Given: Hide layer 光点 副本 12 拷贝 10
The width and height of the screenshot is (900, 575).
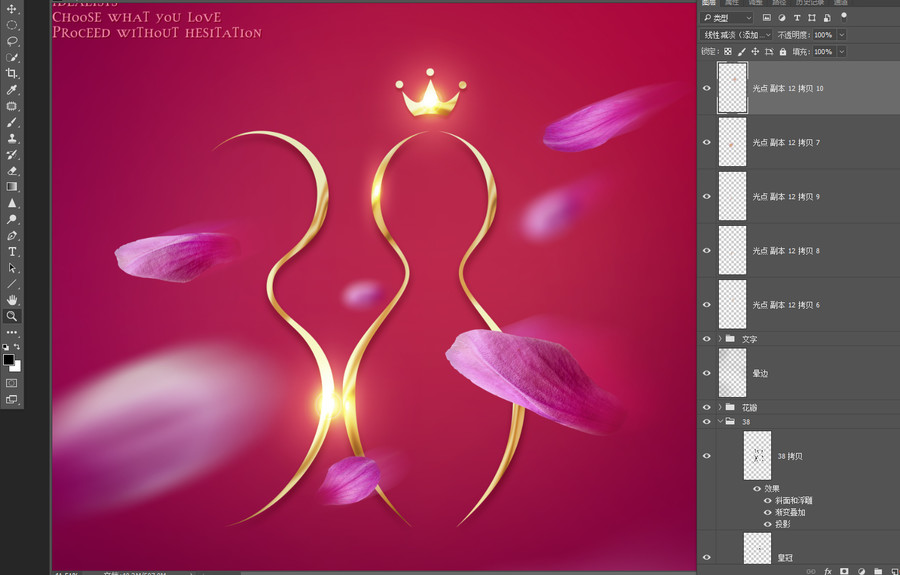Looking at the screenshot, I should (x=707, y=88).
